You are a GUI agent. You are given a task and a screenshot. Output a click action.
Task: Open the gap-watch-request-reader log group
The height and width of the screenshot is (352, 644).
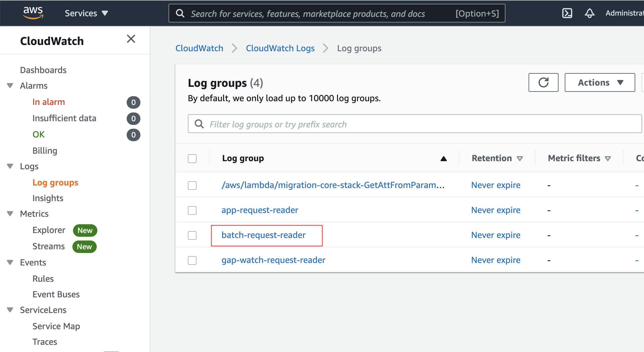point(273,260)
